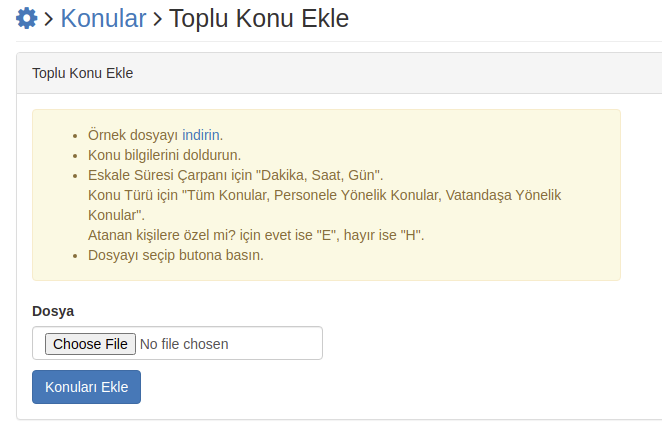Image resolution: width=662 pixels, height=446 pixels.
Task: Click the Eskale Süresi Çarpanı instruction line
Action: coord(236,175)
